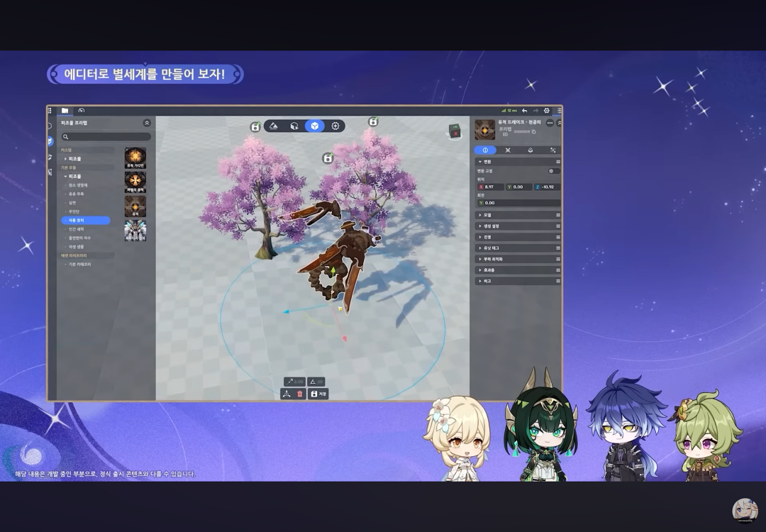766x532 pixels.
Task: Toggle the lock icon left of viewport toolbar
Action: [x=255, y=127]
